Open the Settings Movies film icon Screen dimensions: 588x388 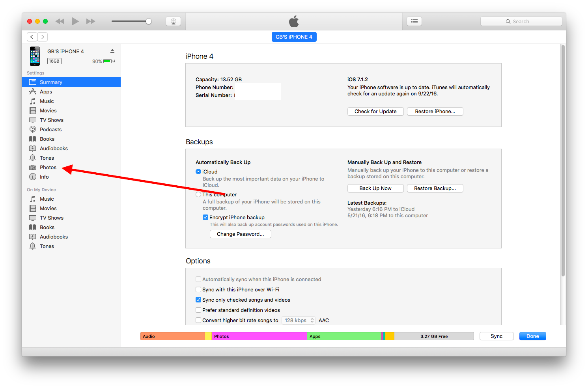33,110
